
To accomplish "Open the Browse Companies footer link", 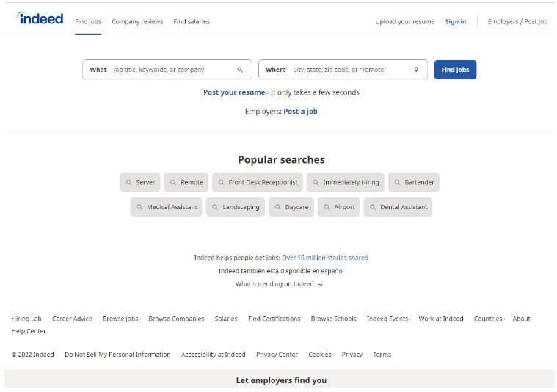I will pyautogui.click(x=176, y=319).
